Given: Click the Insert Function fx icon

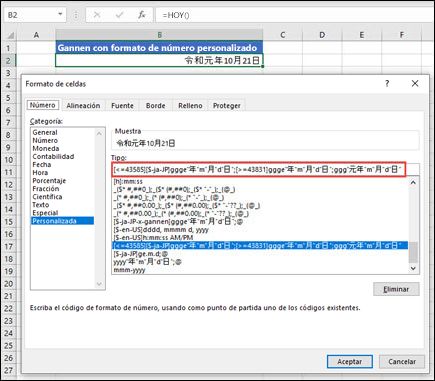Looking at the screenshot, I should [x=142, y=15].
